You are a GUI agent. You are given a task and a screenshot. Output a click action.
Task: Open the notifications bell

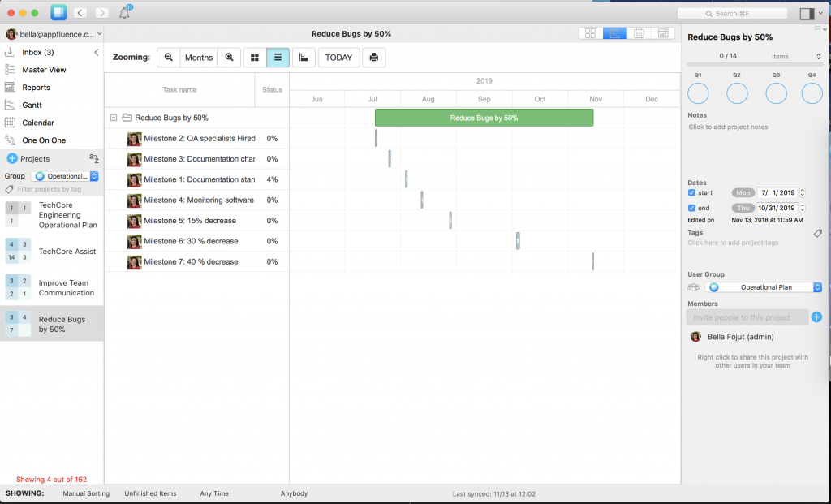point(123,12)
